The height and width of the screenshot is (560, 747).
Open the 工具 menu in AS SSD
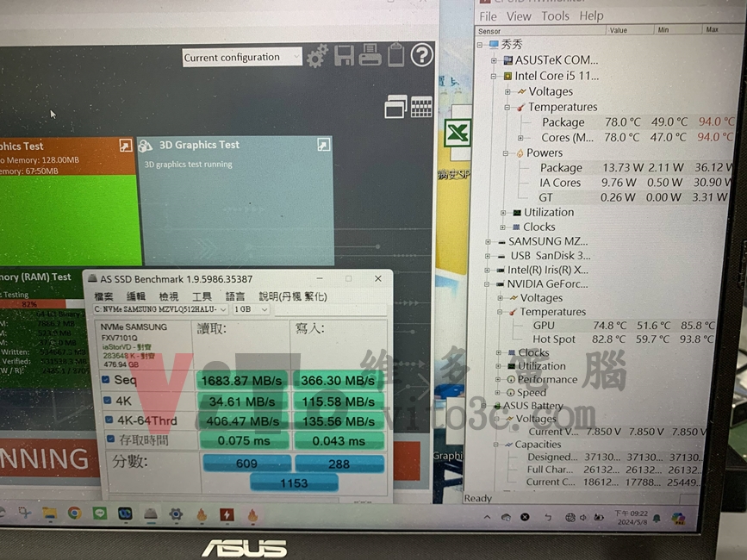[202, 296]
